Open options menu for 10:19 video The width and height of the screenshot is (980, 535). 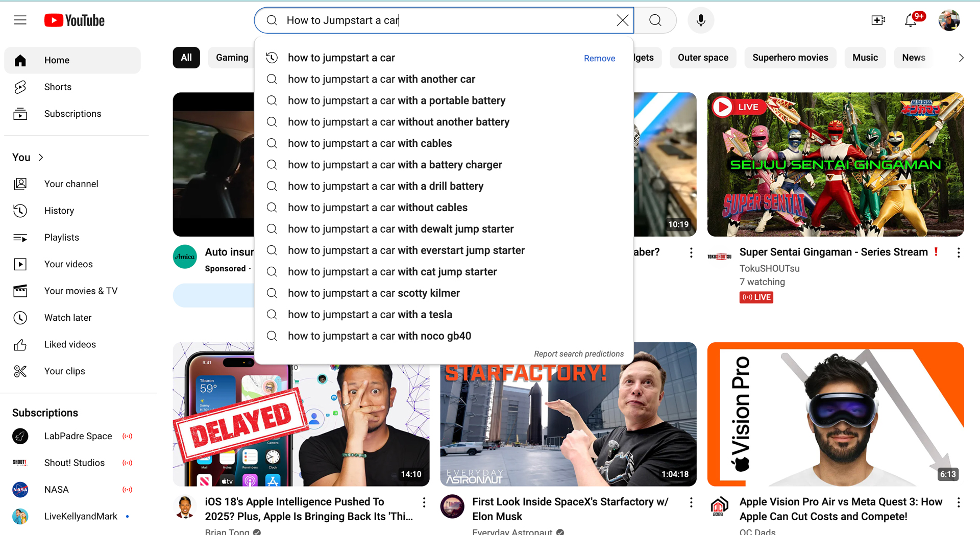(x=691, y=252)
